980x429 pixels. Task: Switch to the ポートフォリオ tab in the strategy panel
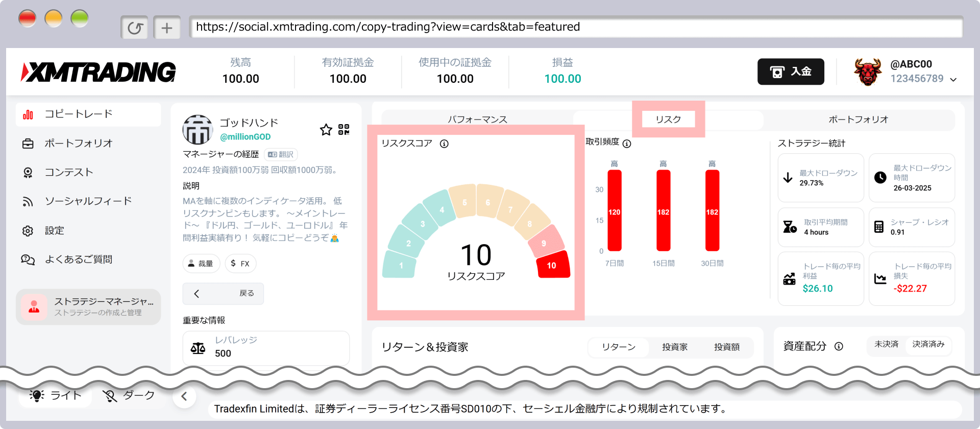[858, 120]
